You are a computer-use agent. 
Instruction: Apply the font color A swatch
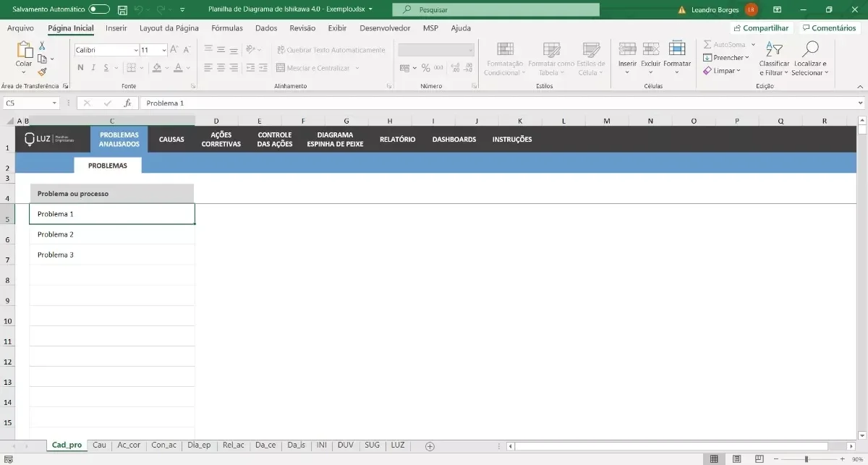178,68
